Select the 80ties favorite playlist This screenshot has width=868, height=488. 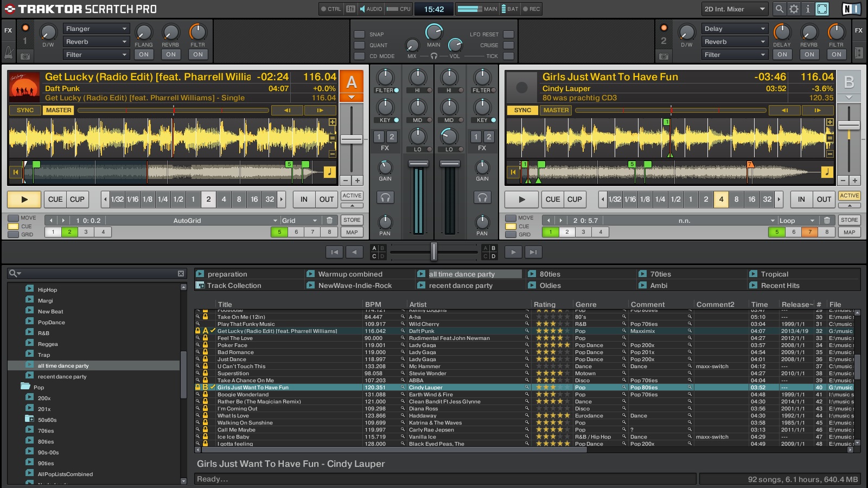point(550,274)
